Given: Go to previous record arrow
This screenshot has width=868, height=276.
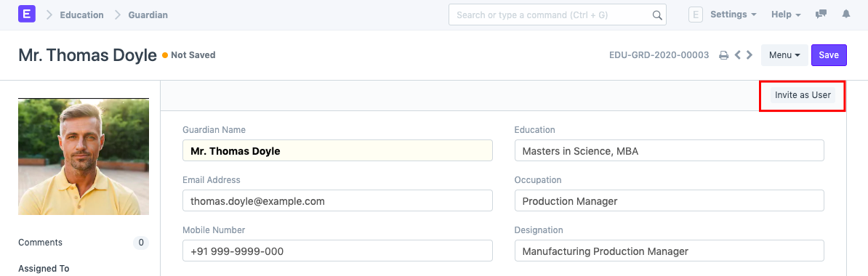Looking at the screenshot, I should tap(737, 55).
